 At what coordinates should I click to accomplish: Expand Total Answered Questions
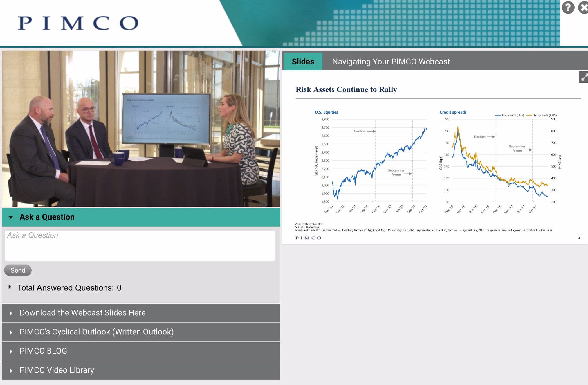10,287
